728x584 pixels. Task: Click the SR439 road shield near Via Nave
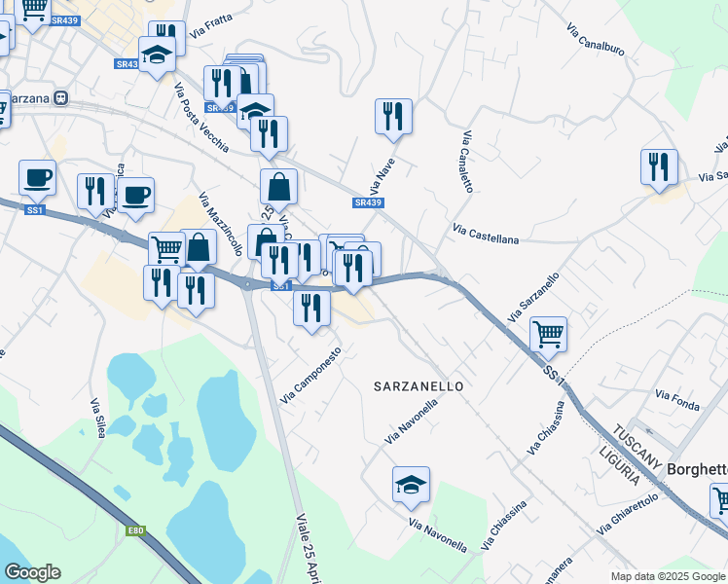point(368,202)
